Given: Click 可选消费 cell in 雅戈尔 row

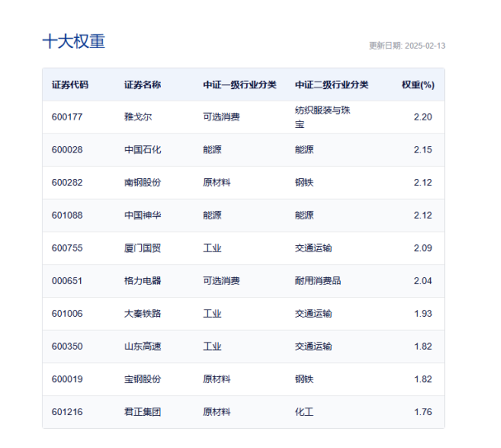Looking at the screenshot, I should point(221,117).
